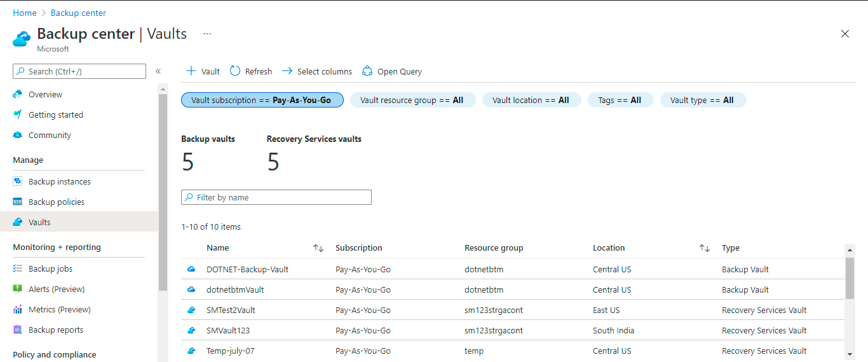Open the dotnetbtmVault name link
Viewport: 868px width, 362px height.
tap(235, 289)
